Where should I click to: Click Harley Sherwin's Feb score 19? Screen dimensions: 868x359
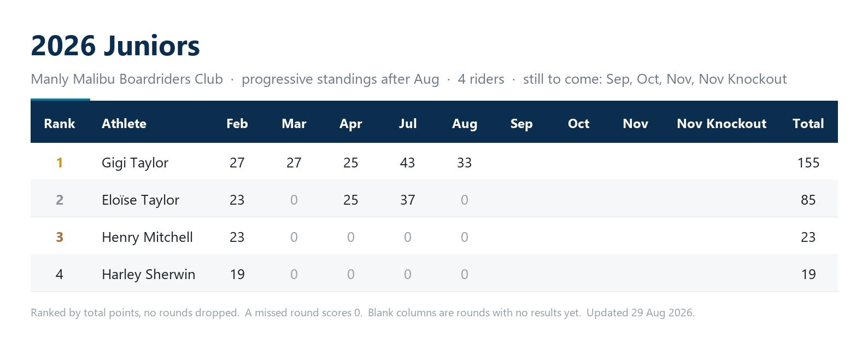coord(237,275)
